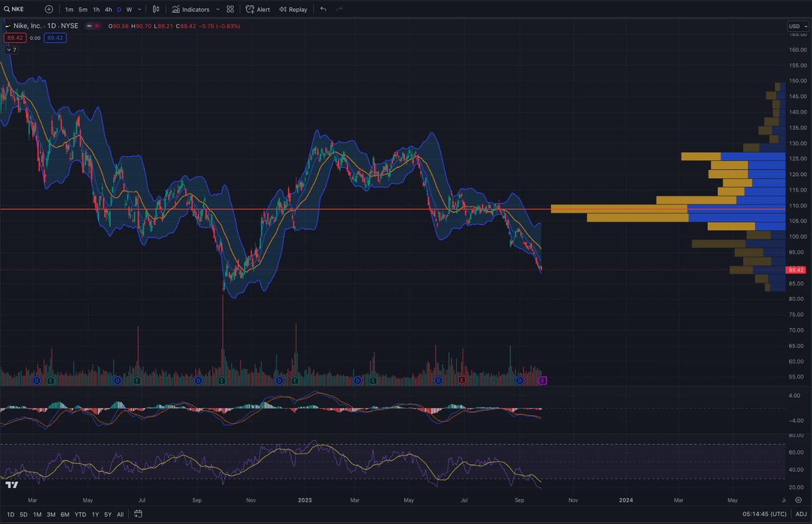Viewport: 812px width, 524px height.
Task: Select the 5Y date range
Action: [x=108, y=515]
